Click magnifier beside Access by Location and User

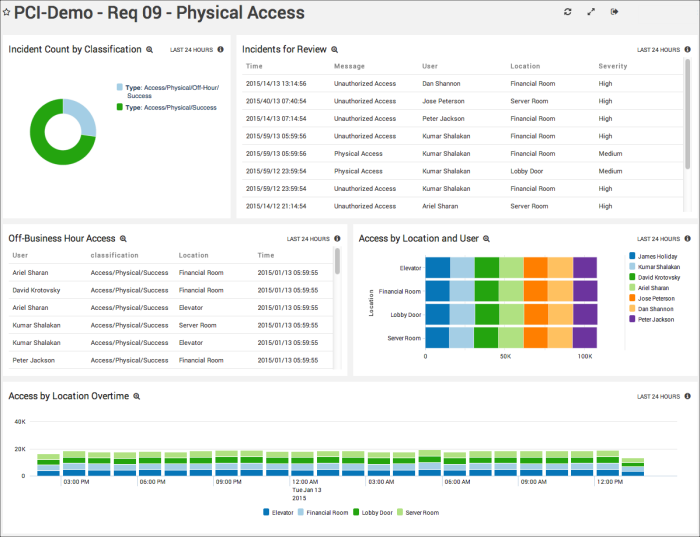point(488,239)
